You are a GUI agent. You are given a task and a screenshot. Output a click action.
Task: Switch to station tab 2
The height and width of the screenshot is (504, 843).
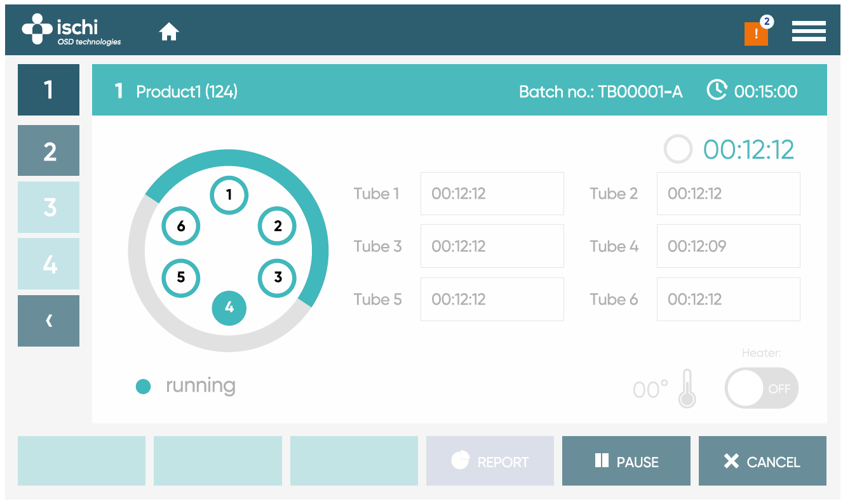[48, 150]
